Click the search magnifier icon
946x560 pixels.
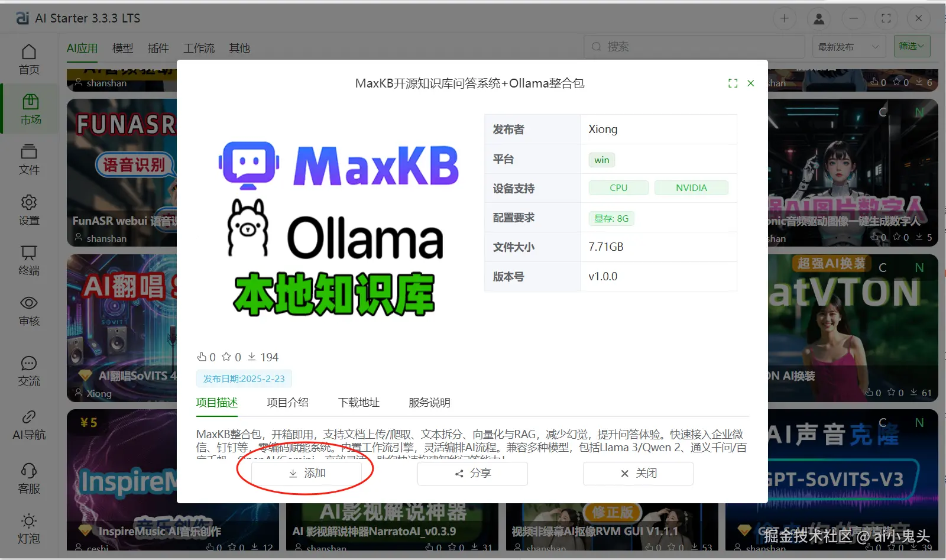pos(597,47)
